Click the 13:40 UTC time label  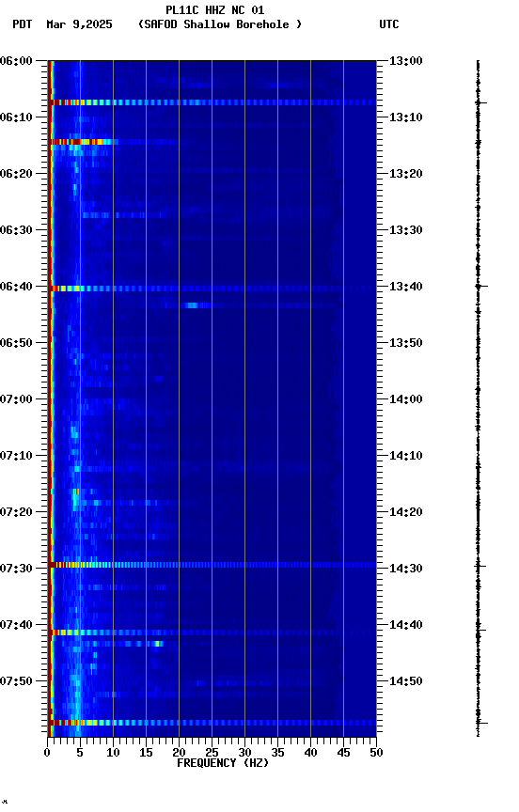pos(406,287)
